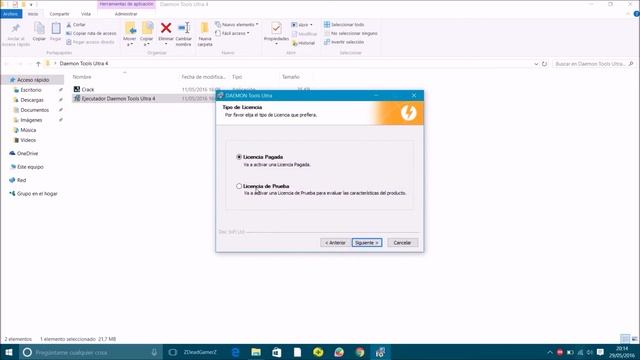The image size is (640, 360).
Task: Open Vídeos in the navigation pane
Action: point(28,140)
